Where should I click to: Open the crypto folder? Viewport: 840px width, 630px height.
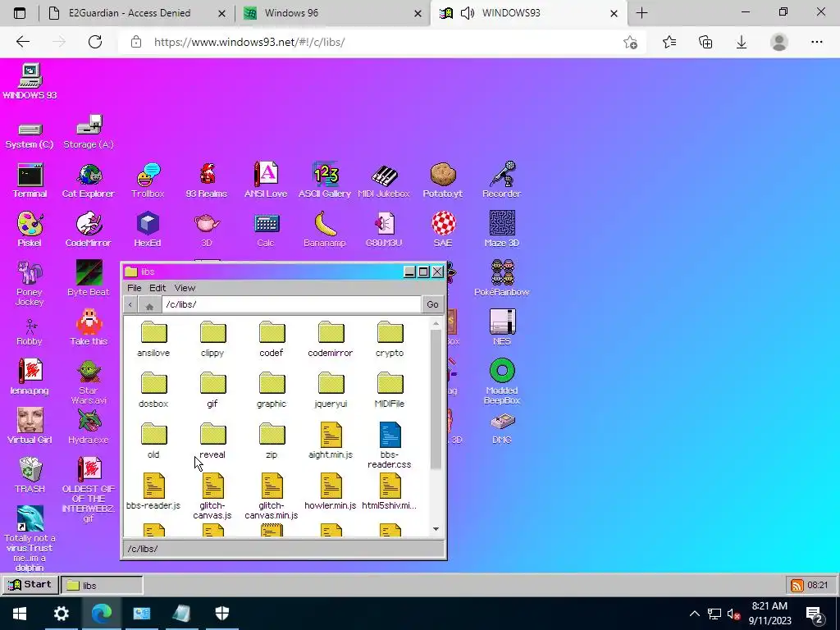[x=390, y=339]
